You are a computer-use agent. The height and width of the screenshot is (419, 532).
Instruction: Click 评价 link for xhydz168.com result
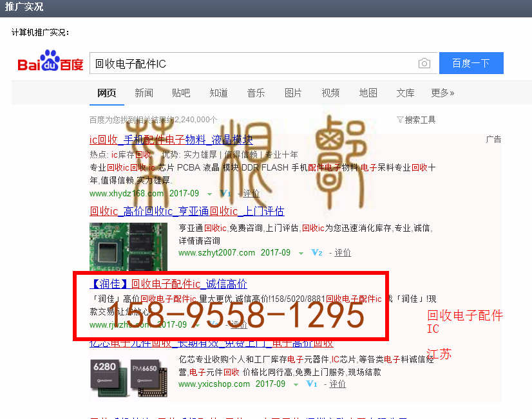(251, 194)
